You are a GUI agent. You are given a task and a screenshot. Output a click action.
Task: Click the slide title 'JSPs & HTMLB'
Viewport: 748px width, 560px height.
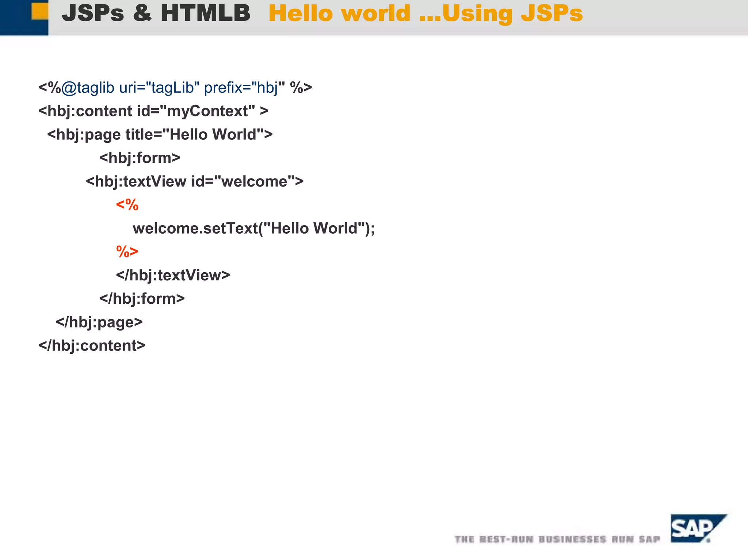pyautogui.click(x=156, y=13)
